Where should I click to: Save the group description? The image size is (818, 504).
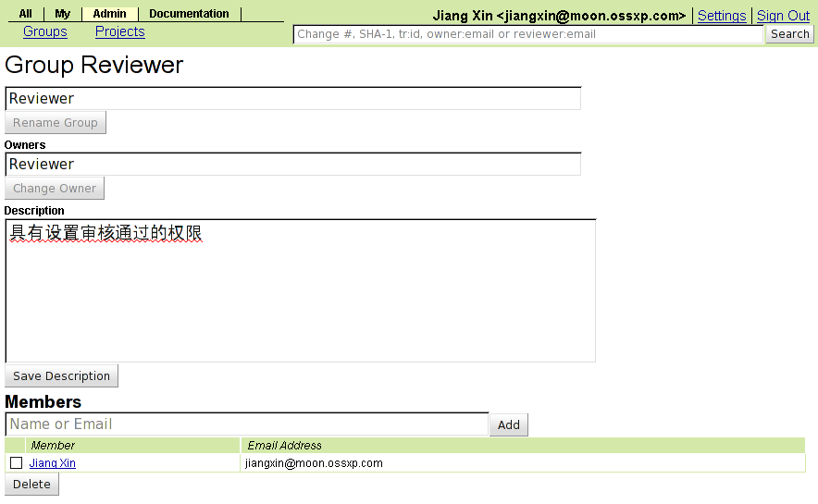tap(62, 375)
